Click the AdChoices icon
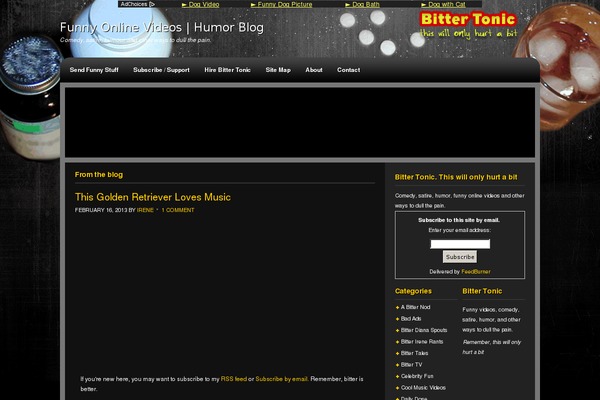The width and height of the screenshot is (600, 400). [x=152, y=4]
